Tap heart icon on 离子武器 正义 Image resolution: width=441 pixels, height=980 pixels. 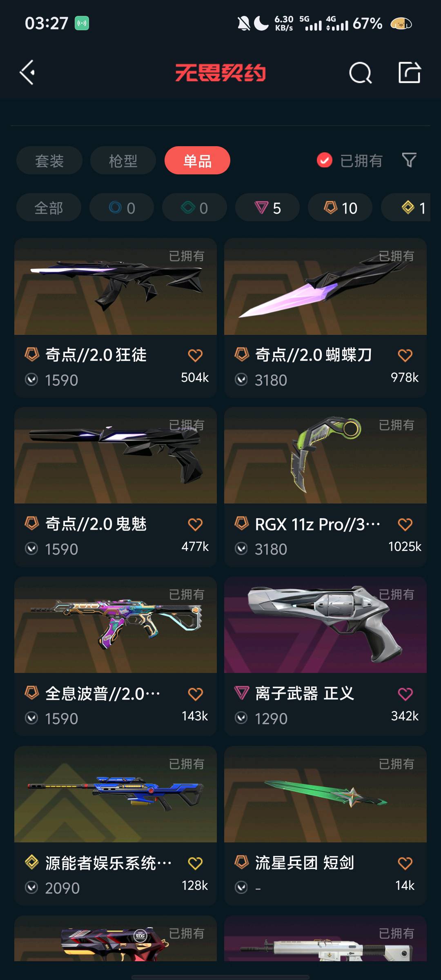[405, 694]
